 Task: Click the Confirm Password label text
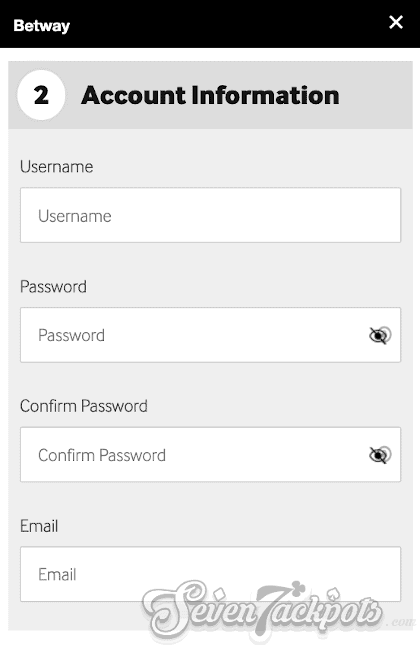84,406
